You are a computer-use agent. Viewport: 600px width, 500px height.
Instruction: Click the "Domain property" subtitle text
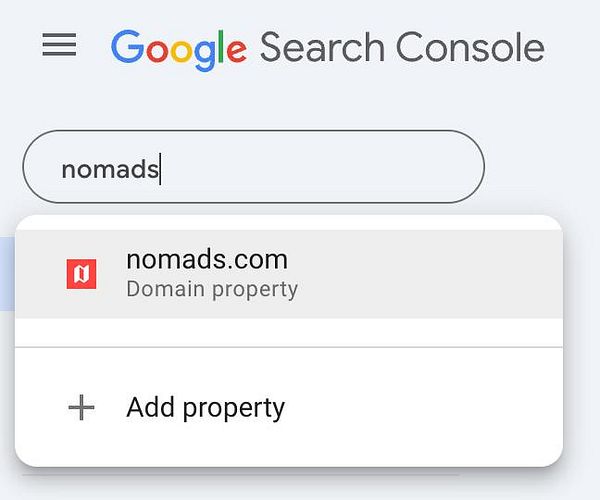(212, 290)
